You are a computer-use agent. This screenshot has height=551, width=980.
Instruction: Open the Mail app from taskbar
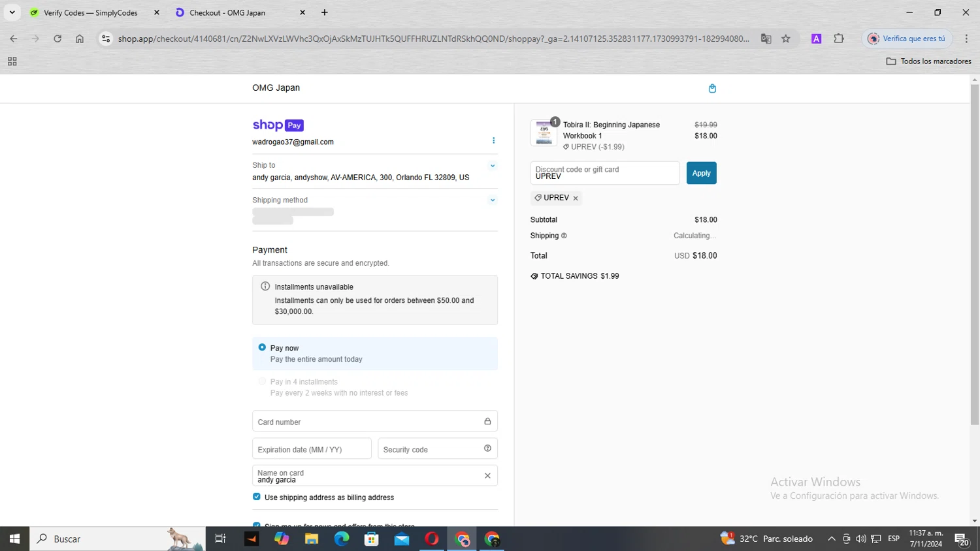(x=402, y=539)
